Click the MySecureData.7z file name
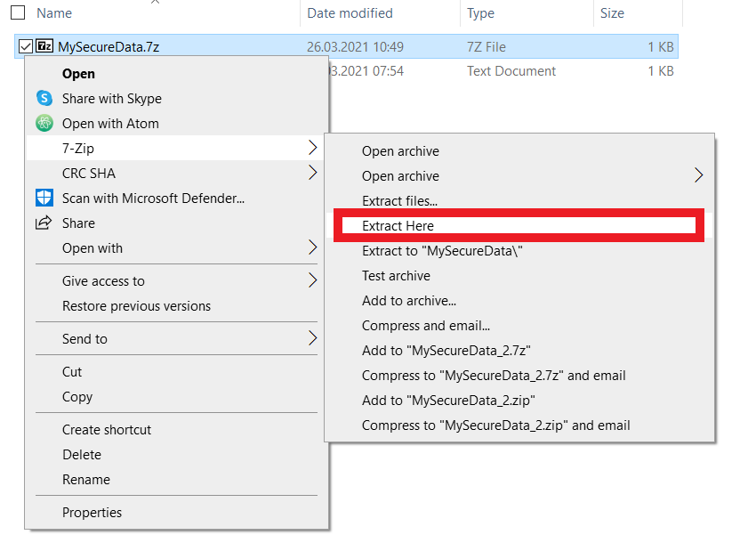 coord(109,47)
